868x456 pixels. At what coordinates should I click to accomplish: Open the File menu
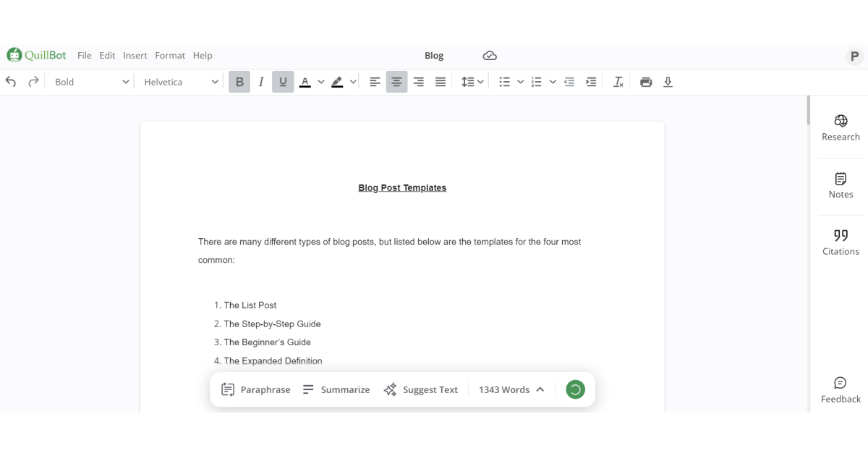click(x=85, y=55)
